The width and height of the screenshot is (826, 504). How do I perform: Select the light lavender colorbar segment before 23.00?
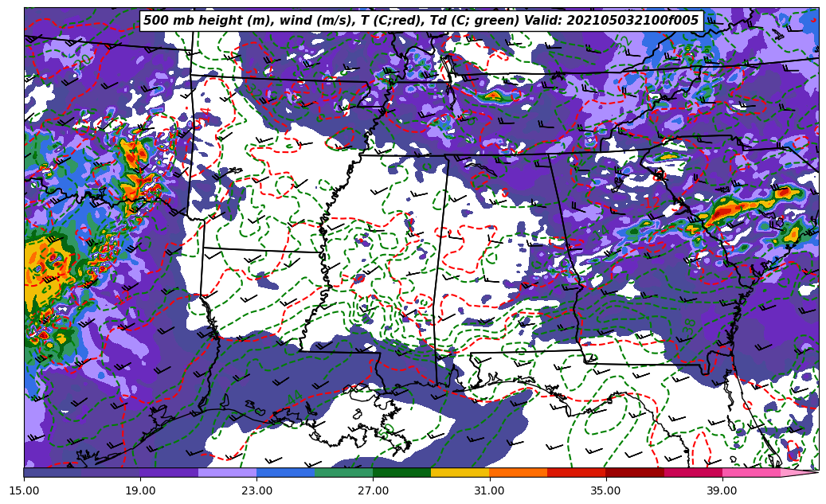[x=227, y=472]
